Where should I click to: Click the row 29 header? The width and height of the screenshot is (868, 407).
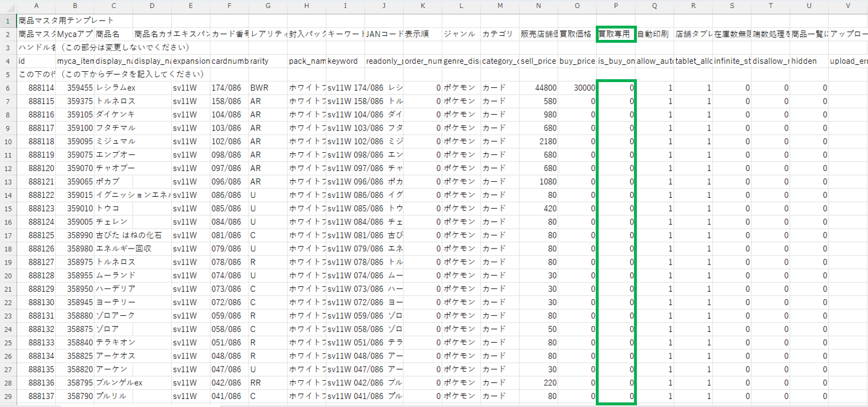[x=8, y=396]
